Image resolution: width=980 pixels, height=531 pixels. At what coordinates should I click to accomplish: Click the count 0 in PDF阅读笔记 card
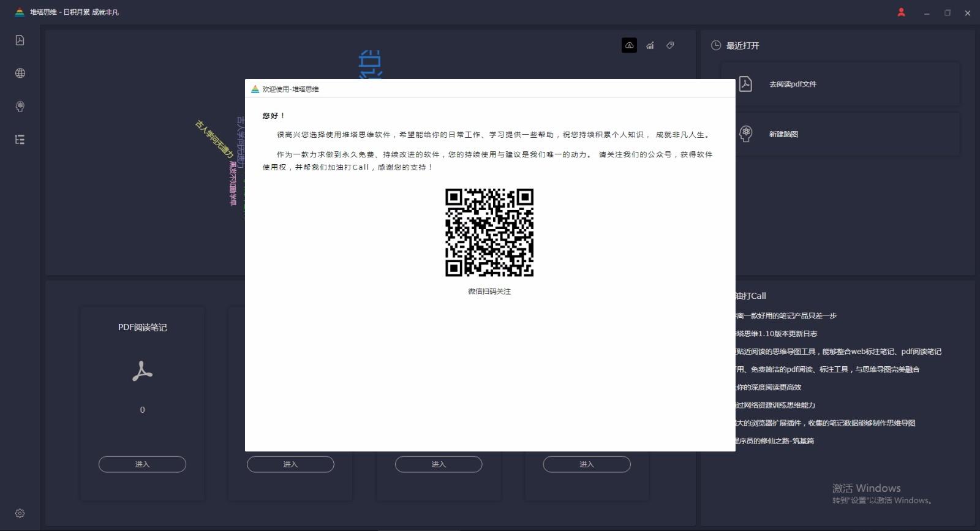click(142, 410)
